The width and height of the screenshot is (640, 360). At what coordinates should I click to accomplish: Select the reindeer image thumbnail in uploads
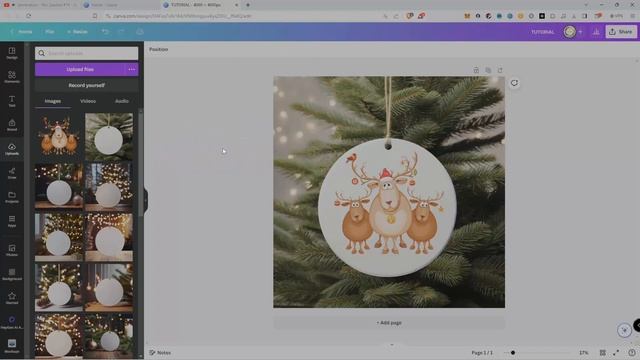[59, 137]
